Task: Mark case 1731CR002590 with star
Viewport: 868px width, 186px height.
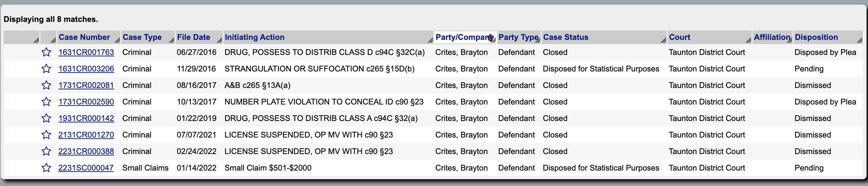Action: pyautogui.click(x=46, y=102)
